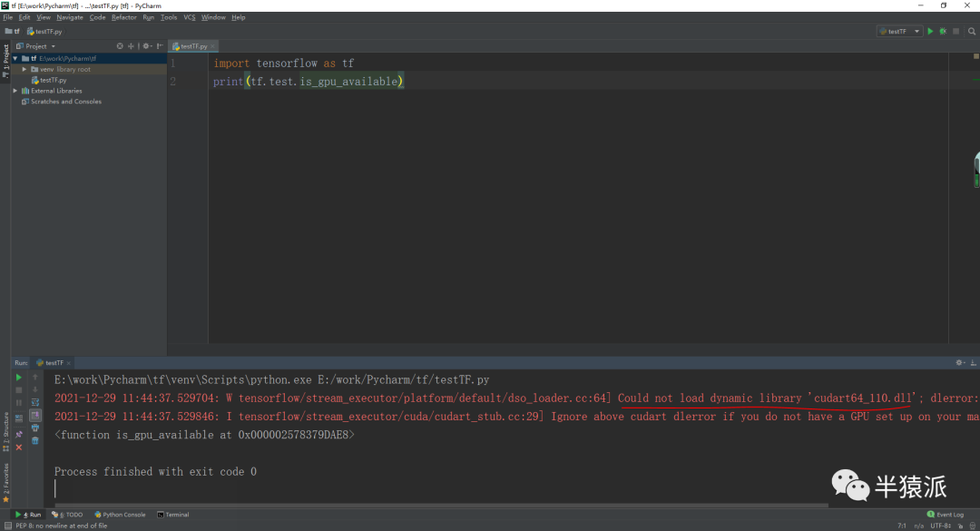Open the Tools menu
This screenshot has height=531, width=980.
169,17
